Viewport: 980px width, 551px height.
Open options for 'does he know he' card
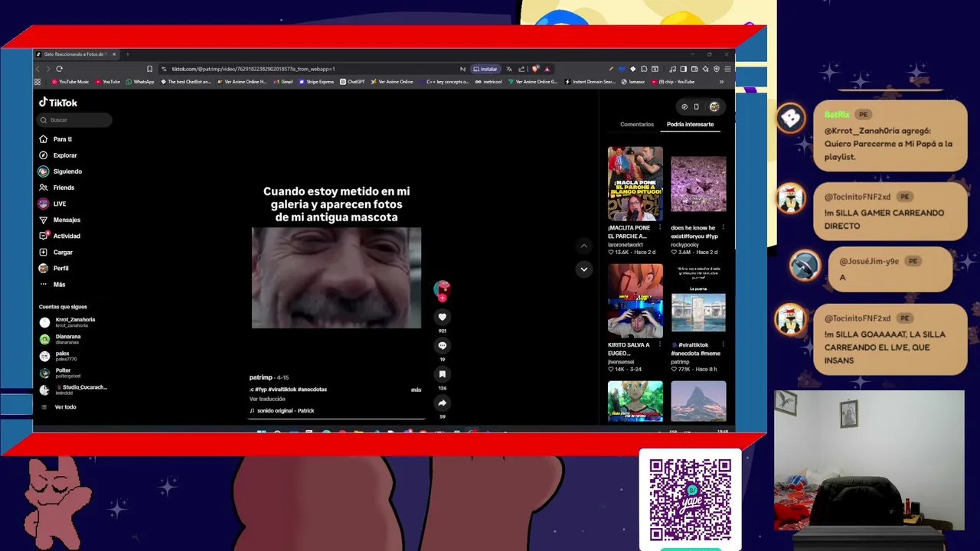723,227
